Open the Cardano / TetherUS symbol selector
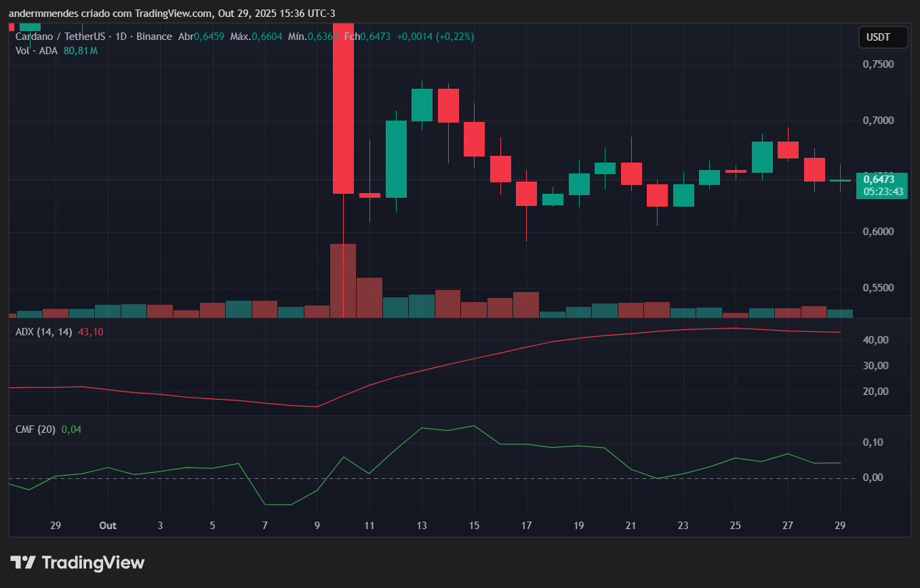 pos(61,37)
